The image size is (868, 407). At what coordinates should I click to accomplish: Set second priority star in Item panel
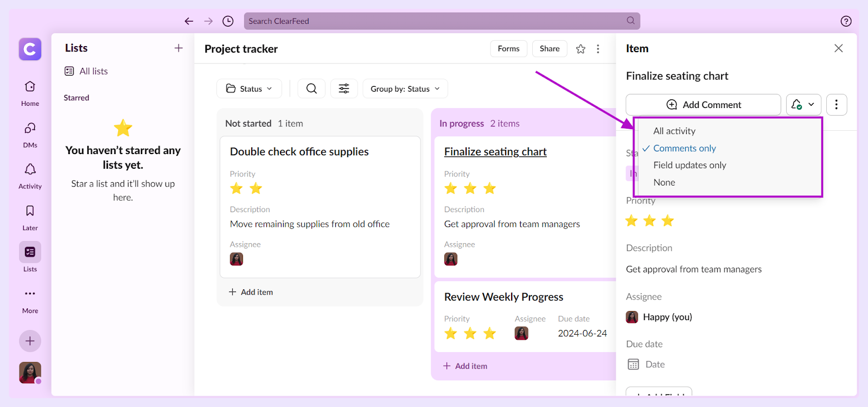pyautogui.click(x=649, y=220)
